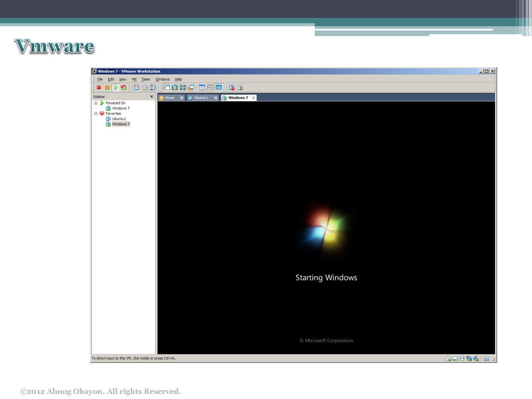Close the Windows 7 tab
Image resolution: width=532 pixels, height=399 pixels.
pos(254,98)
